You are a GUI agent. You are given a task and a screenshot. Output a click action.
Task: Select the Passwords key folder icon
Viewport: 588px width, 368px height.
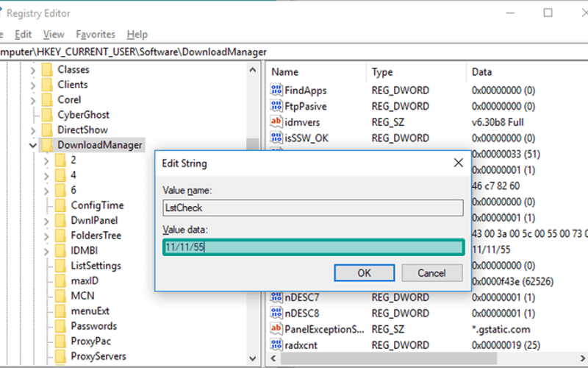pos(61,326)
